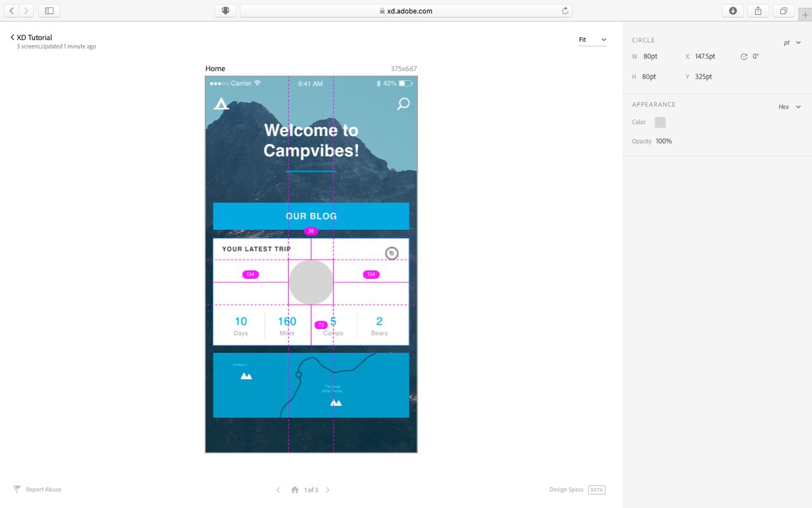Click the 72 spacing measurement badge
The width and height of the screenshot is (812, 508).
coord(321,325)
